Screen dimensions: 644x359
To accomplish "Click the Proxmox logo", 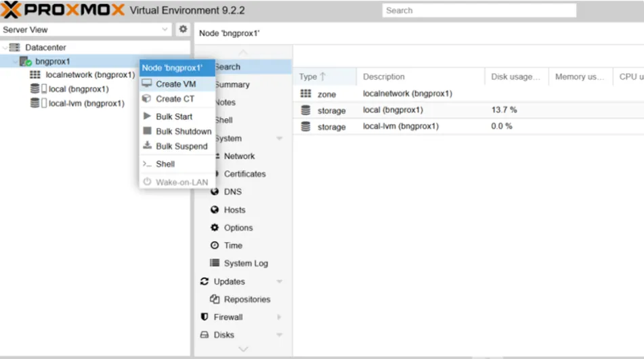I will (62, 10).
